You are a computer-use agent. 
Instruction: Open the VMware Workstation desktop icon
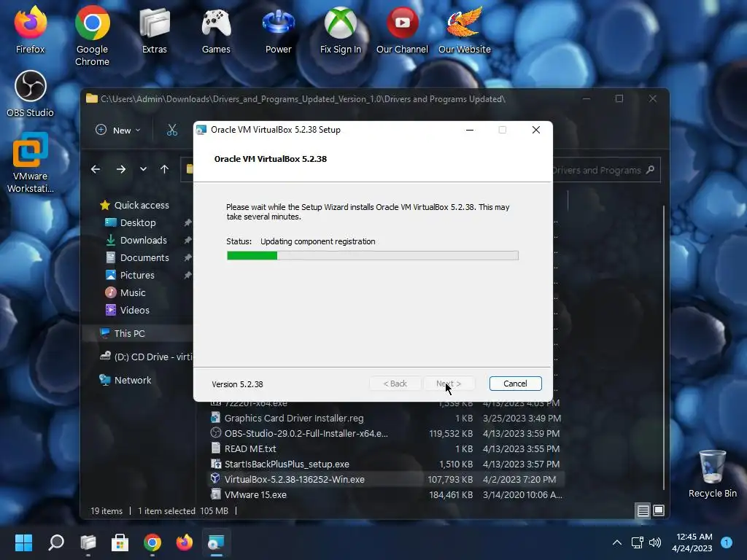click(30, 163)
